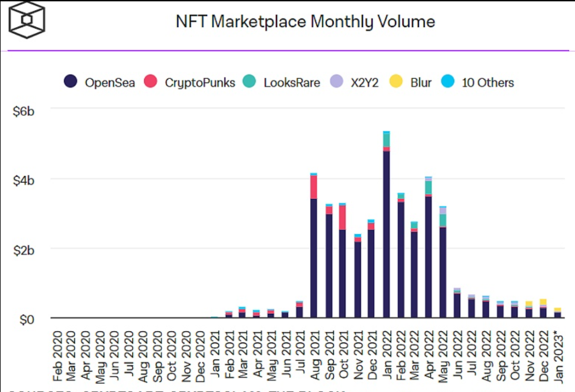Toggle the OpenSea series label in legend
The width and height of the screenshot is (575, 392).
pyautogui.click(x=109, y=82)
